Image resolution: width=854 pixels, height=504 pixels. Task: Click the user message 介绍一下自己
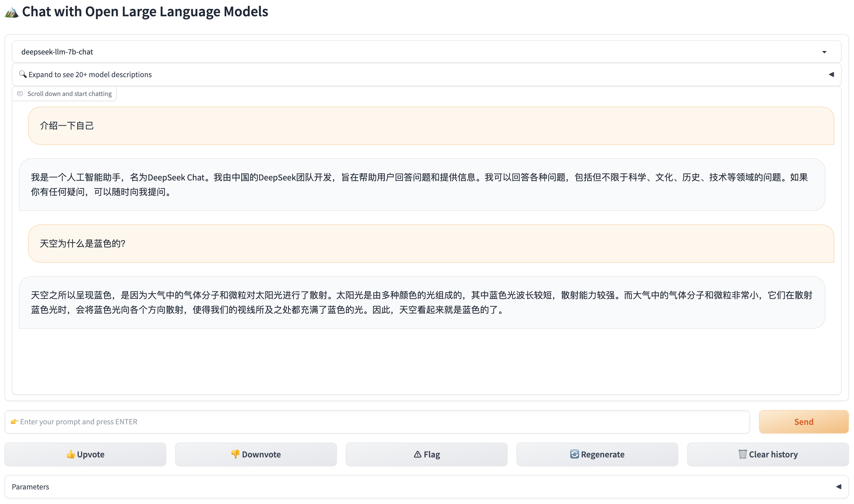coord(67,126)
